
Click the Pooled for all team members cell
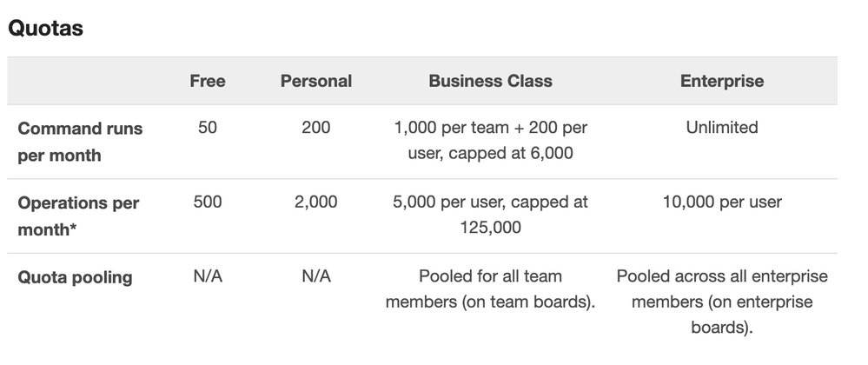tap(490, 289)
